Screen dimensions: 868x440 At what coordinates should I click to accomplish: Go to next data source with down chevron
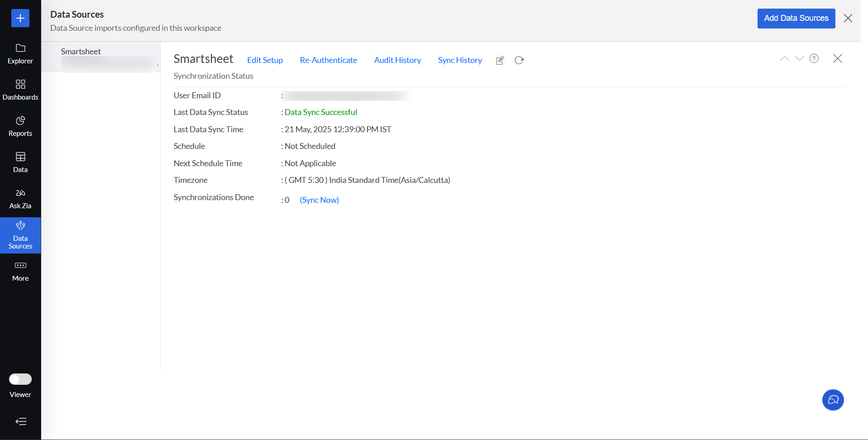click(799, 58)
